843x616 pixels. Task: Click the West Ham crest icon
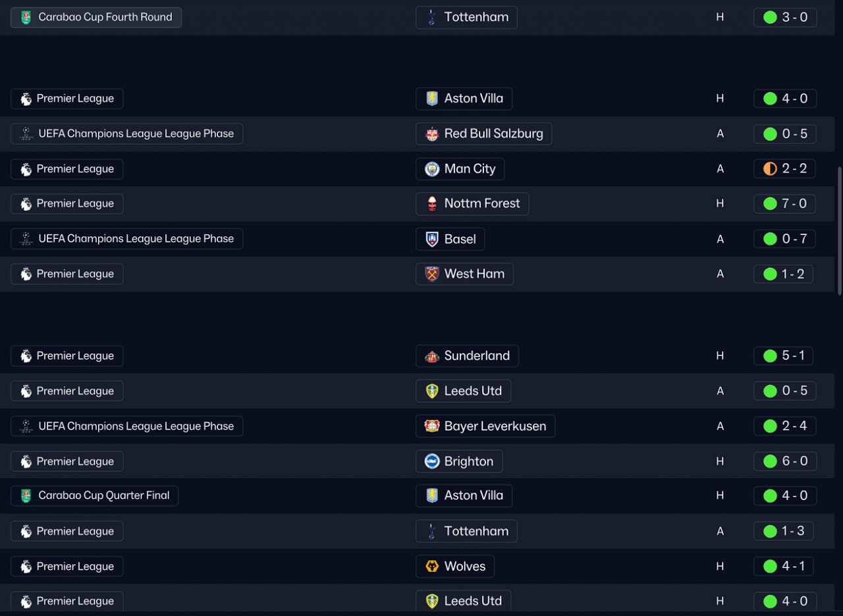coord(432,274)
